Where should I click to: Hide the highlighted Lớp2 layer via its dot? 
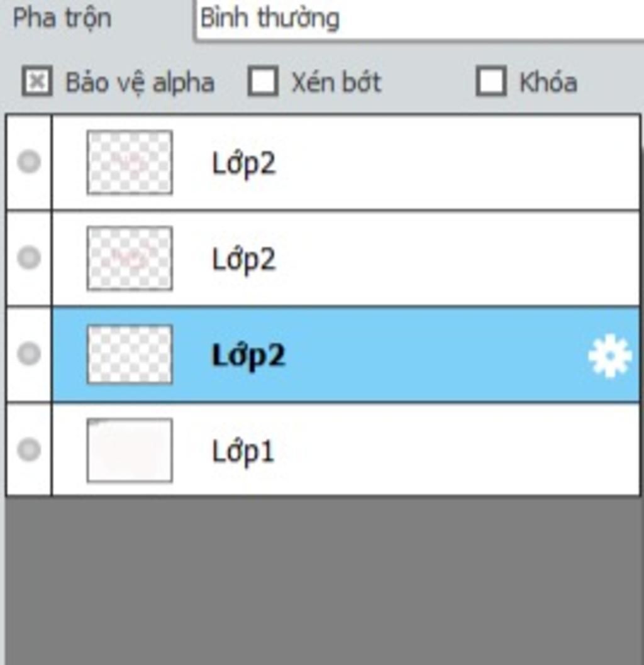29,353
